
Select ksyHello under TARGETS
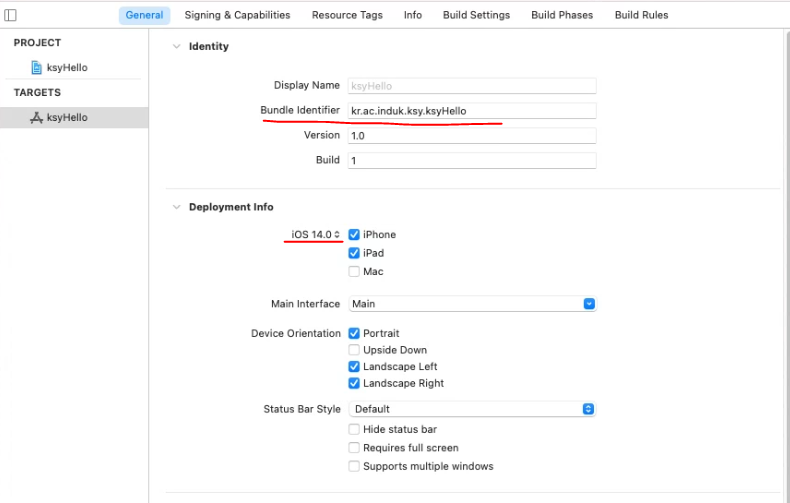[74, 117]
